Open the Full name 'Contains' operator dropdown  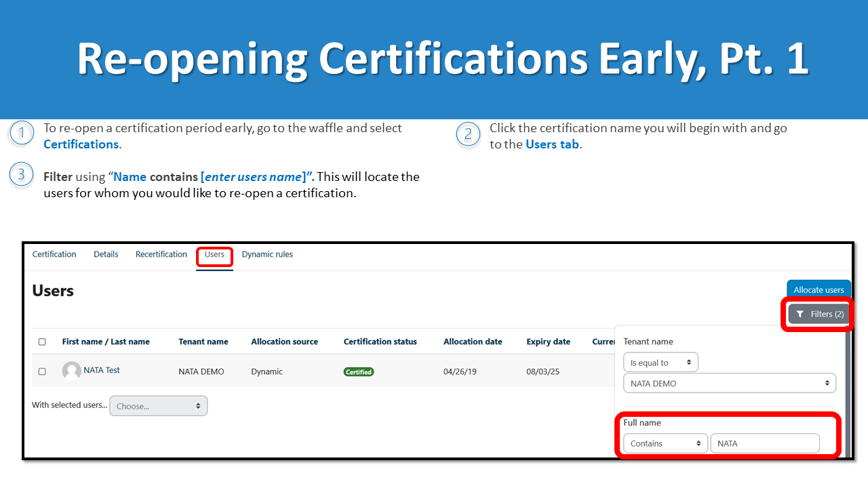(x=665, y=443)
